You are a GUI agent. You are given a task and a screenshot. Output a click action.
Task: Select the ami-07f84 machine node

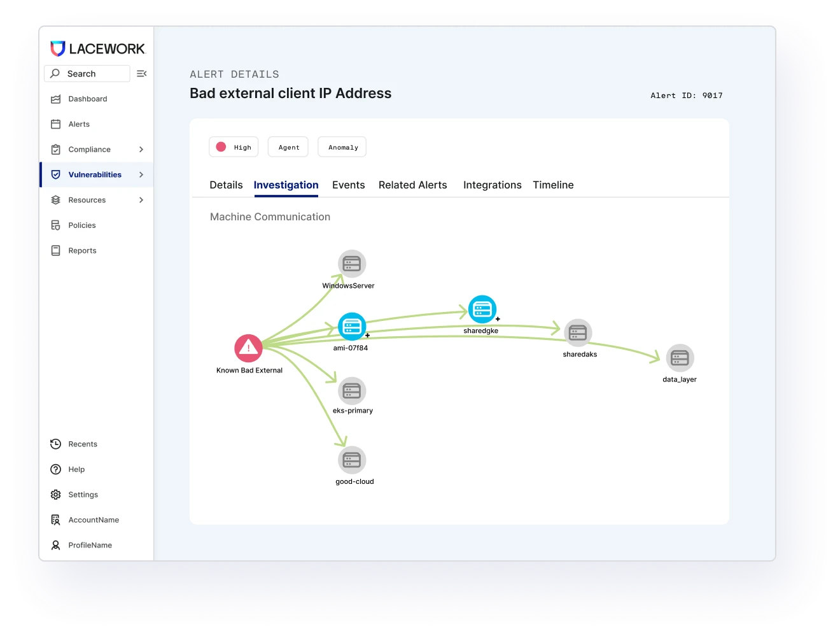click(351, 327)
